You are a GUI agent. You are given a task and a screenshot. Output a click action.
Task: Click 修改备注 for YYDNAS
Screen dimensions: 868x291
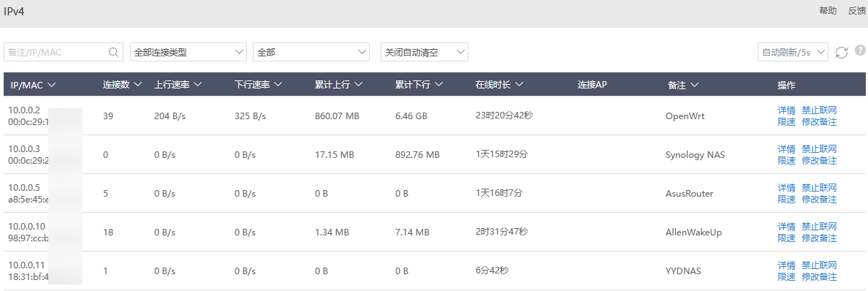pyautogui.click(x=819, y=276)
